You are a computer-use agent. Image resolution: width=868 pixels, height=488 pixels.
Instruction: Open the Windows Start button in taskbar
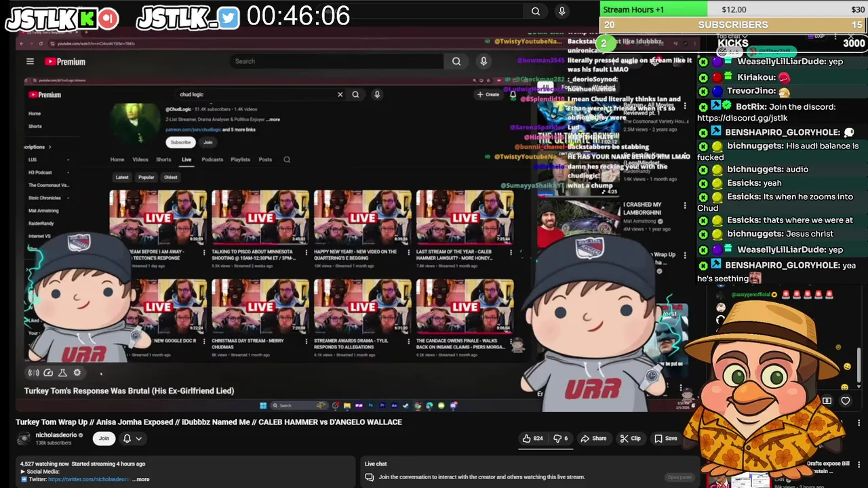[263, 406]
